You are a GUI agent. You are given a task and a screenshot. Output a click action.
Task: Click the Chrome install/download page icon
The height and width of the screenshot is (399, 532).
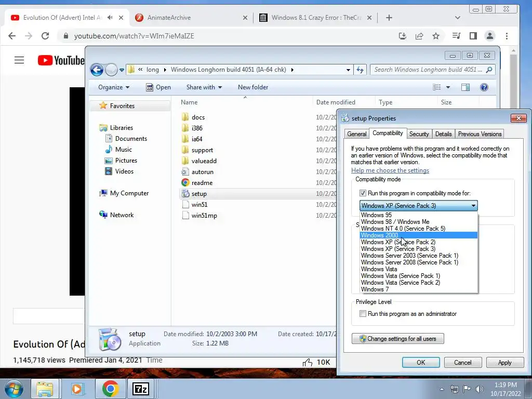[x=403, y=36]
